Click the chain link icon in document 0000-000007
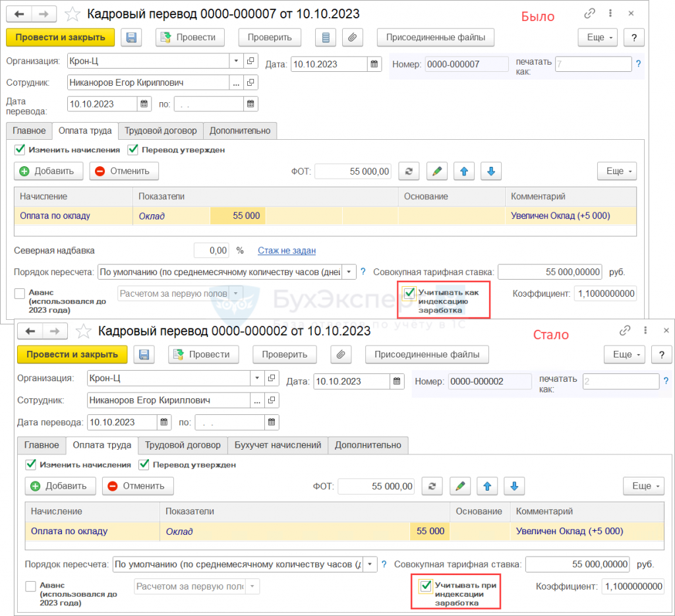675x616 pixels. [589, 14]
